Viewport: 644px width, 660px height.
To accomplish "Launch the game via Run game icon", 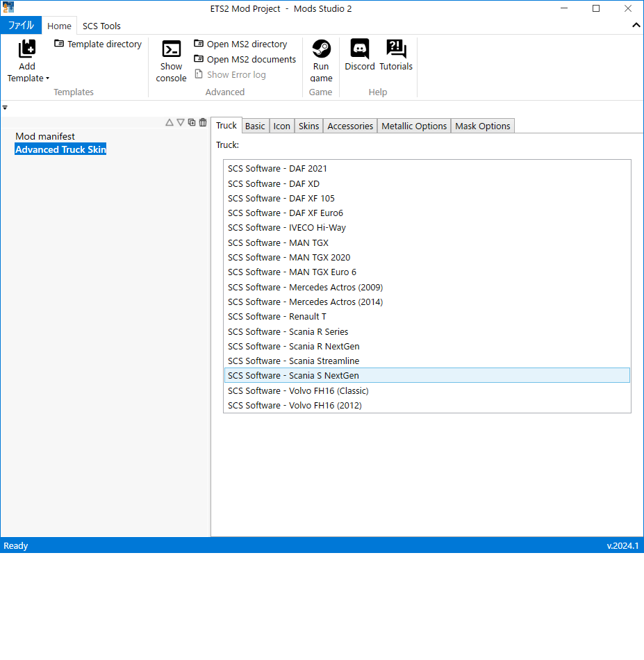I will coord(321,49).
